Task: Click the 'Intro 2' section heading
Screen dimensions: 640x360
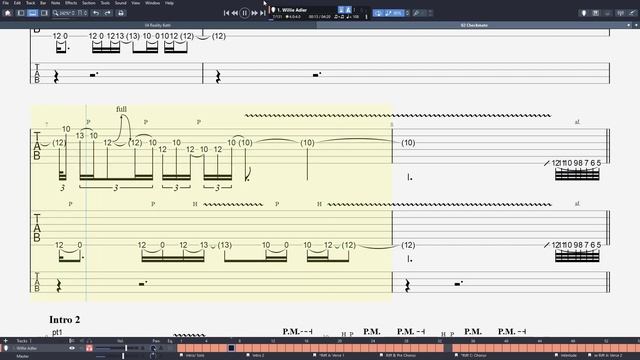Action: [64, 320]
